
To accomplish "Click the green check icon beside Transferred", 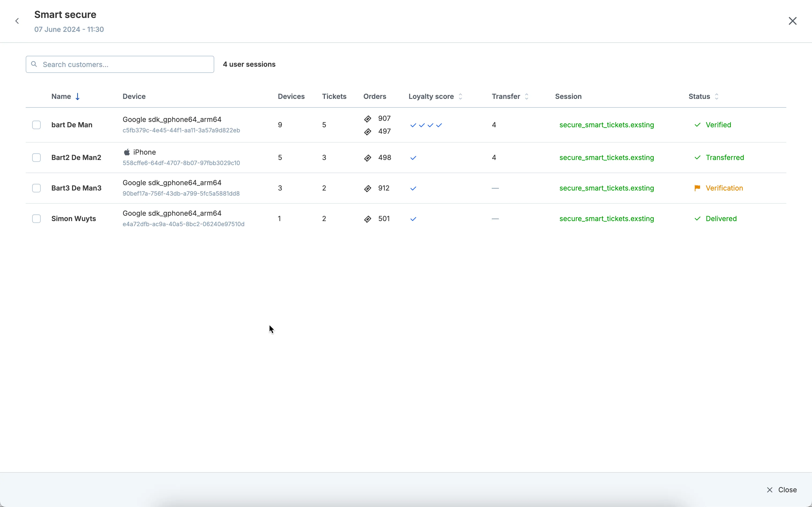I will coord(697,158).
